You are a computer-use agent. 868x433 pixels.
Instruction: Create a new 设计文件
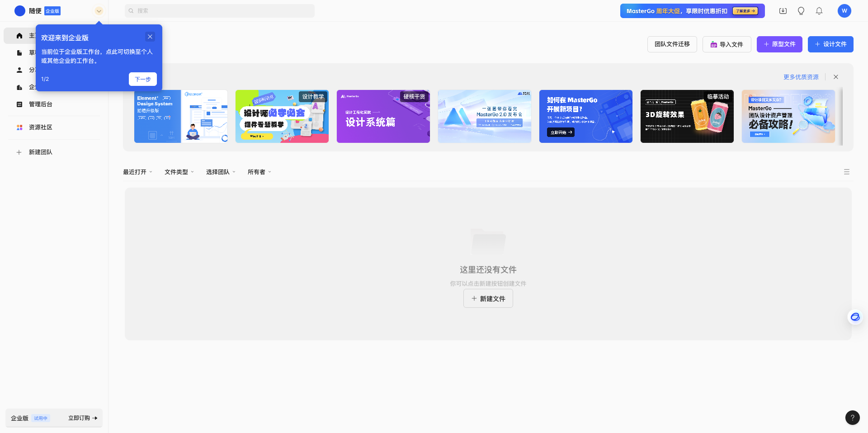(x=830, y=44)
